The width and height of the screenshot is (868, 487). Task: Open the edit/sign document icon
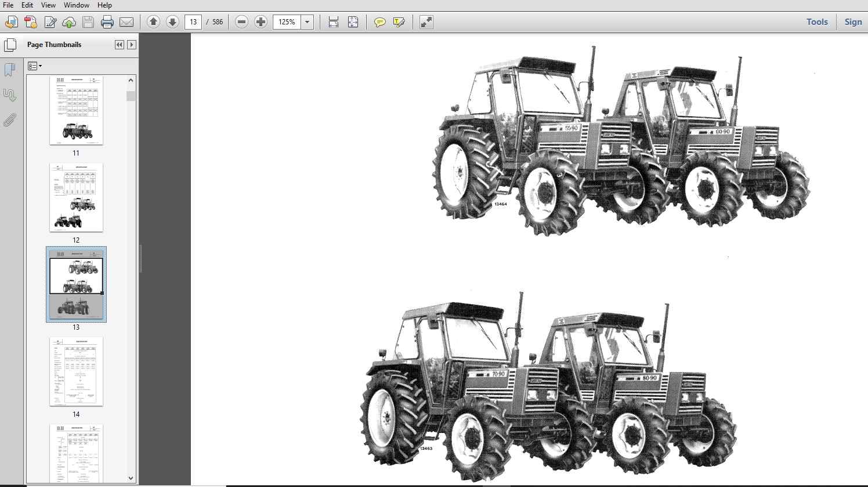pyautogui.click(x=50, y=22)
